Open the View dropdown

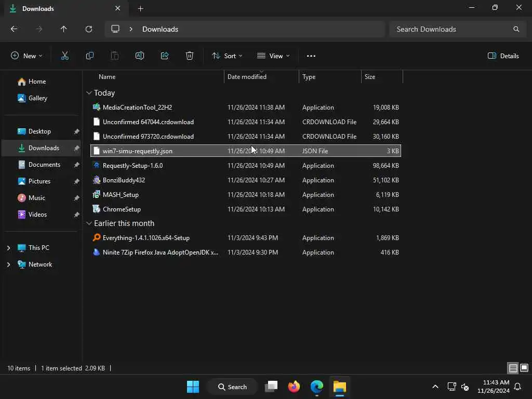[273, 56]
